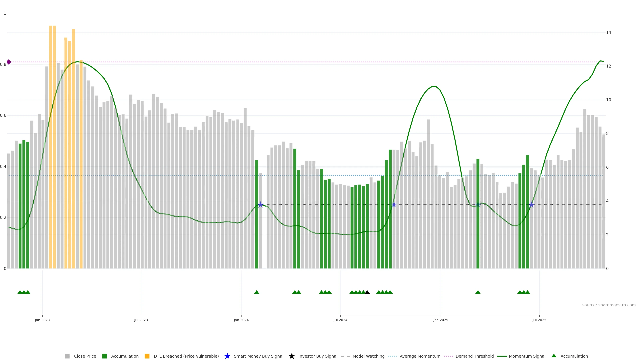Click the blue star near Jan 2024
644x362 pixels.
click(260, 205)
